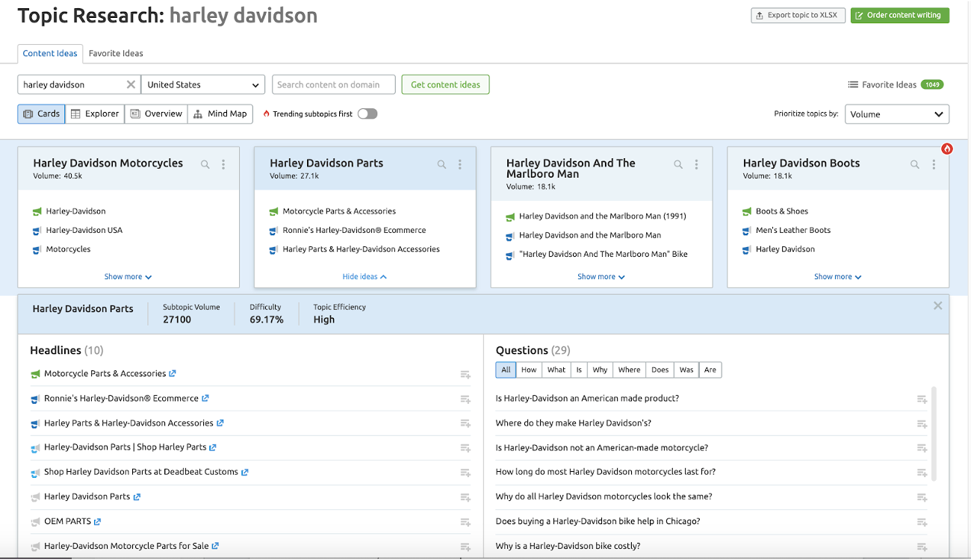Image resolution: width=971 pixels, height=560 pixels.
Task: Open more options on Harley Davidson Boots card
Action: (x=934, y=164)
